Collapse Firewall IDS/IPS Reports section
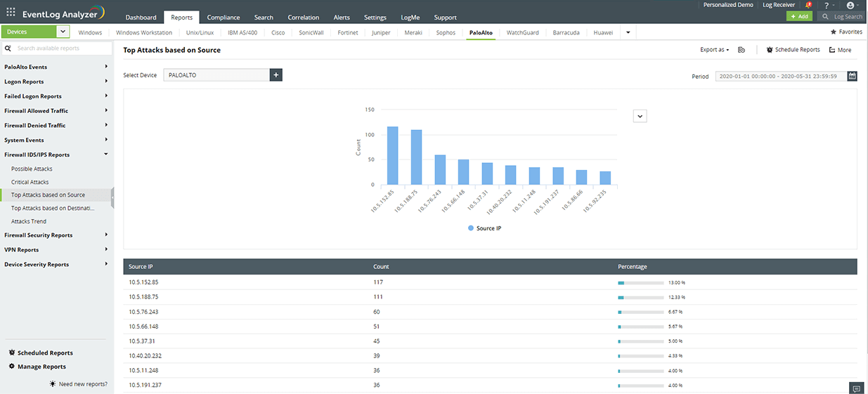This screenshot has width=868, height=394. pyautogui.click(x=56, y=155)
